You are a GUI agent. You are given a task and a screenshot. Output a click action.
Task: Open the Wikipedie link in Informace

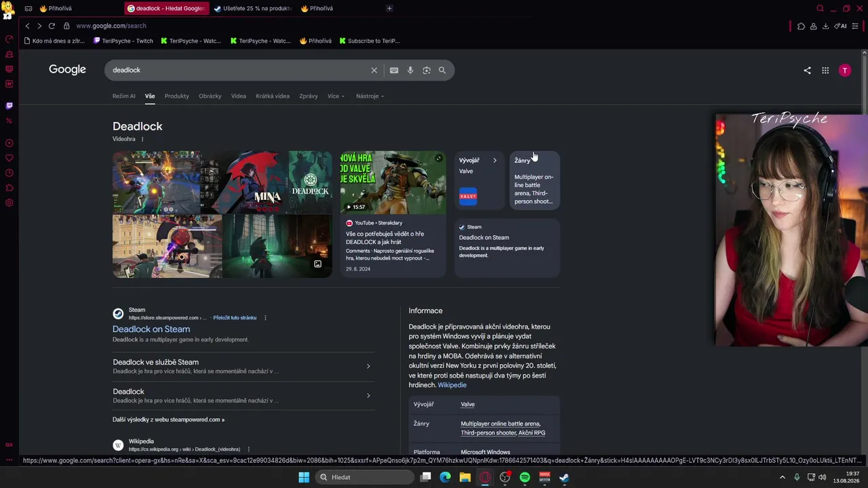point(452,385)
